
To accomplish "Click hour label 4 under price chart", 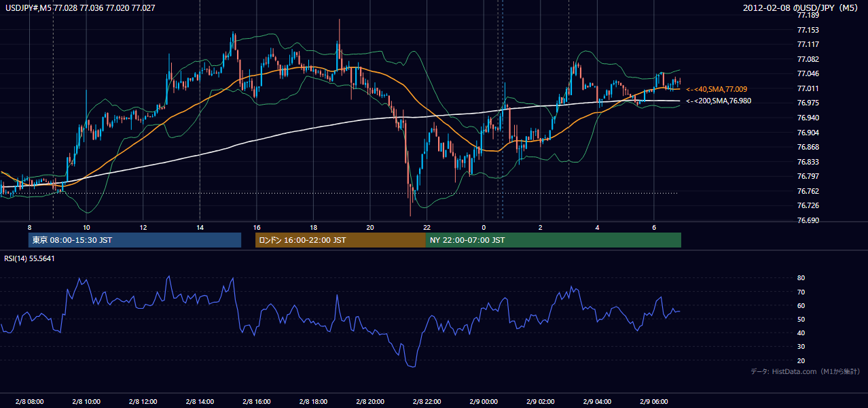I will (x=597, y=227).
